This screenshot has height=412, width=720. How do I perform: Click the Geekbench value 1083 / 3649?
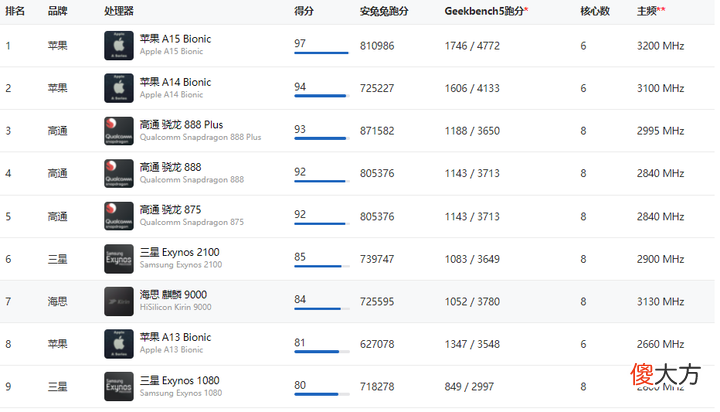click(472, 259)
